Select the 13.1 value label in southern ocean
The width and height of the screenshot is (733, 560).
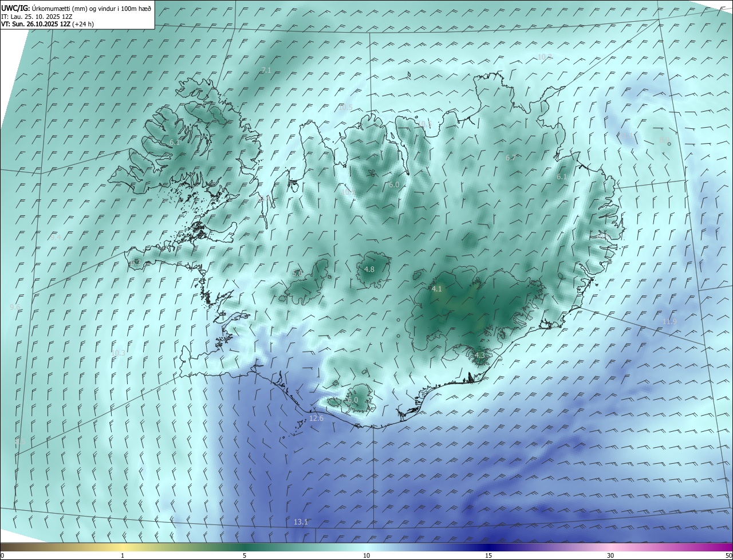coord(301,522)
